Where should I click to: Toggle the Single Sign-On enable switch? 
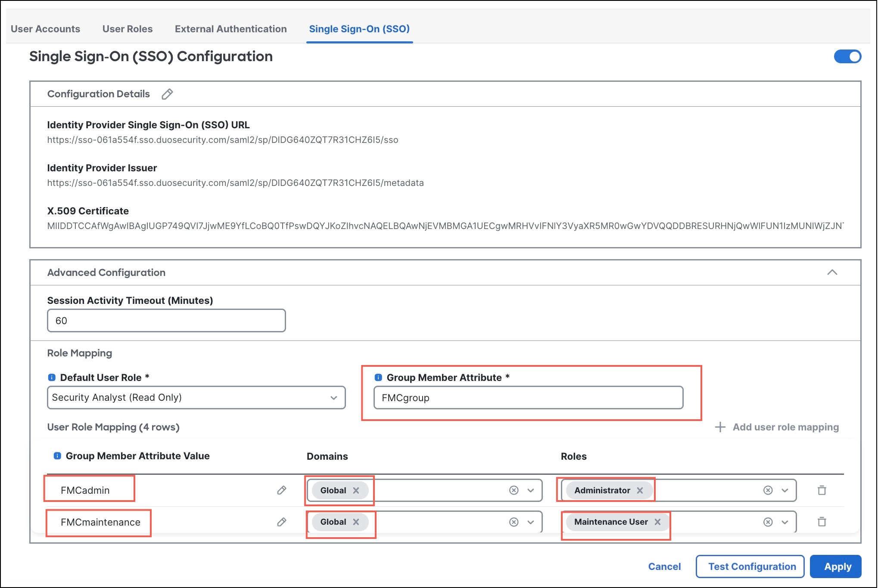(x=847, y=56)
